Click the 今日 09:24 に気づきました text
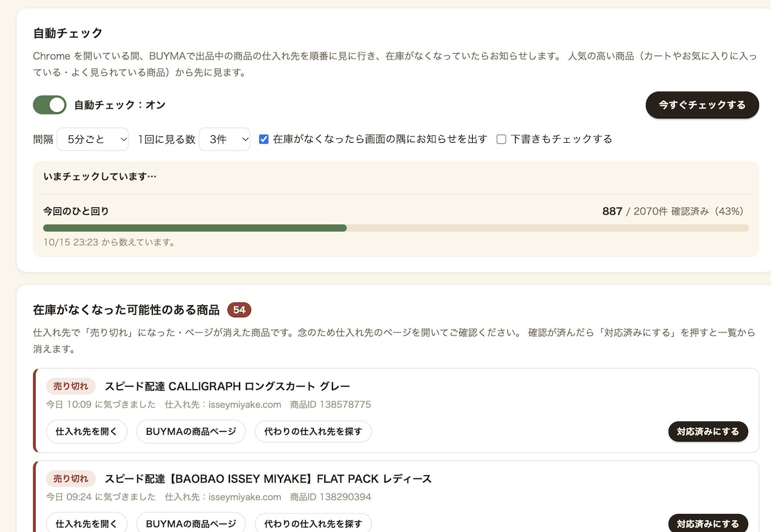The height and width of the screenshot is (532, 771). click(100, 497)
